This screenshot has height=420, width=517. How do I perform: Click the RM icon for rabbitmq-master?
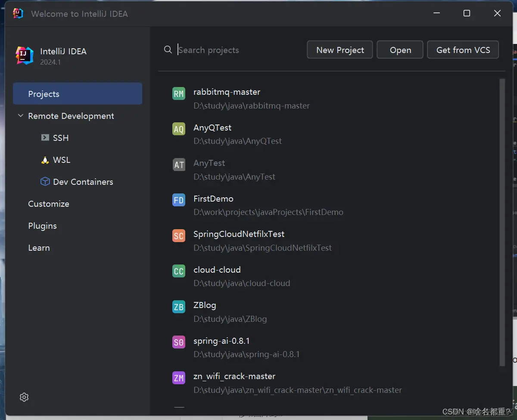click(179, 94)
